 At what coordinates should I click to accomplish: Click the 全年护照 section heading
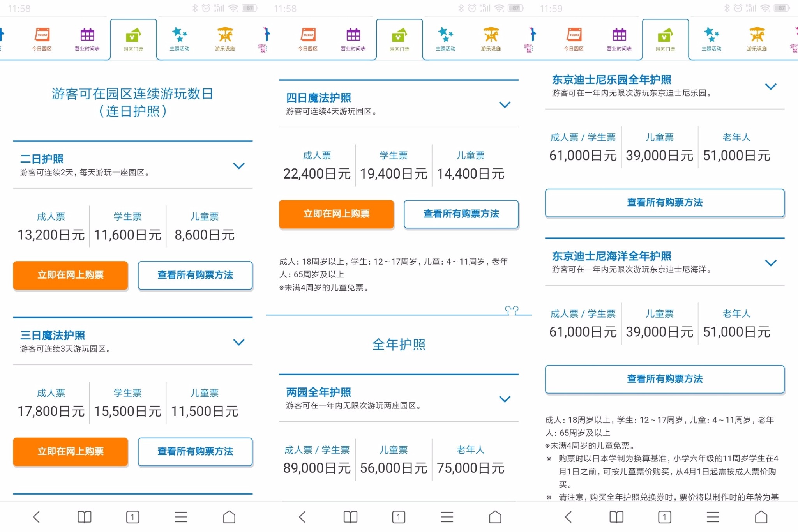coord(399,345)
